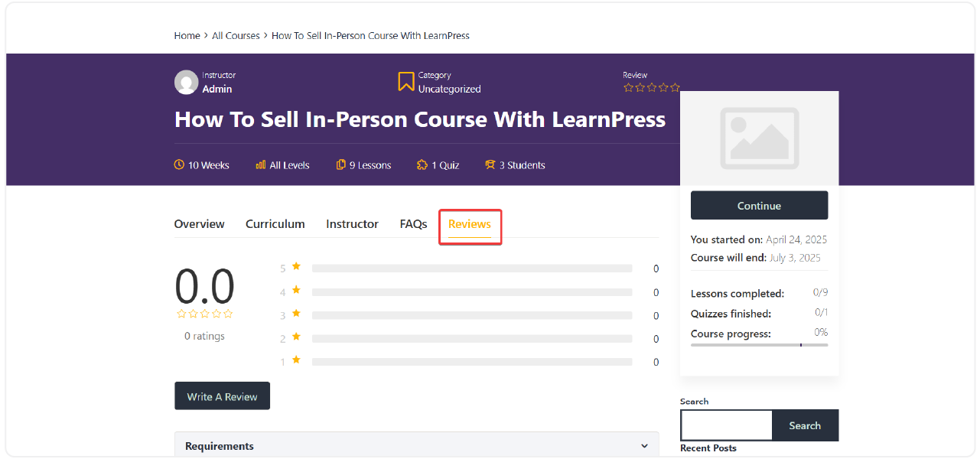Image resolution: width=980 pixels, height=459 pixels.
Task: Navigate to All Courses via the breadcrumb
Action: point(236,35)
